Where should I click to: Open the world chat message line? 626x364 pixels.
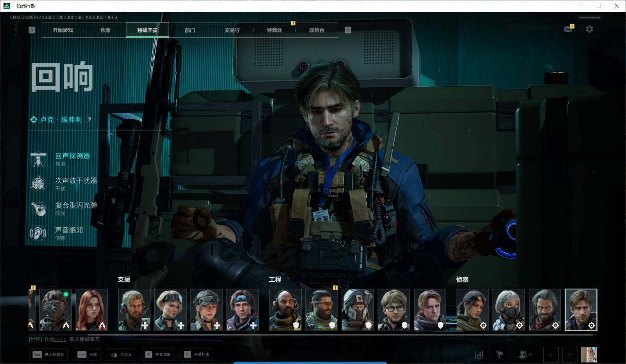[x=64, y=339]
